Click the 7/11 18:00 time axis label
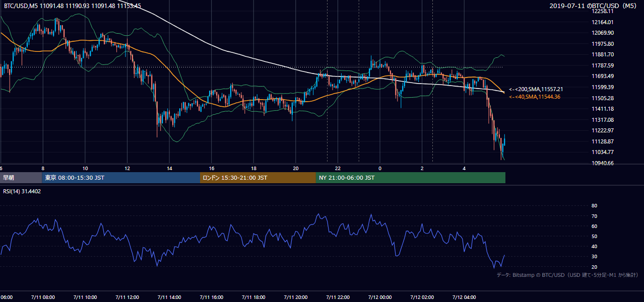 [253, 297]
